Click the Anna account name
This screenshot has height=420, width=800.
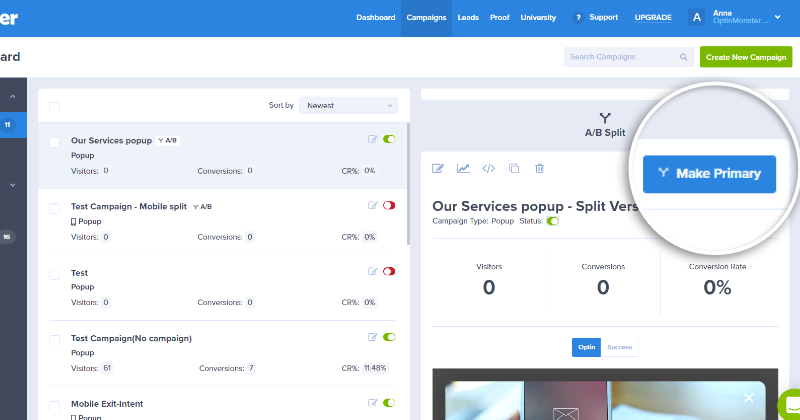pos(722,13)
